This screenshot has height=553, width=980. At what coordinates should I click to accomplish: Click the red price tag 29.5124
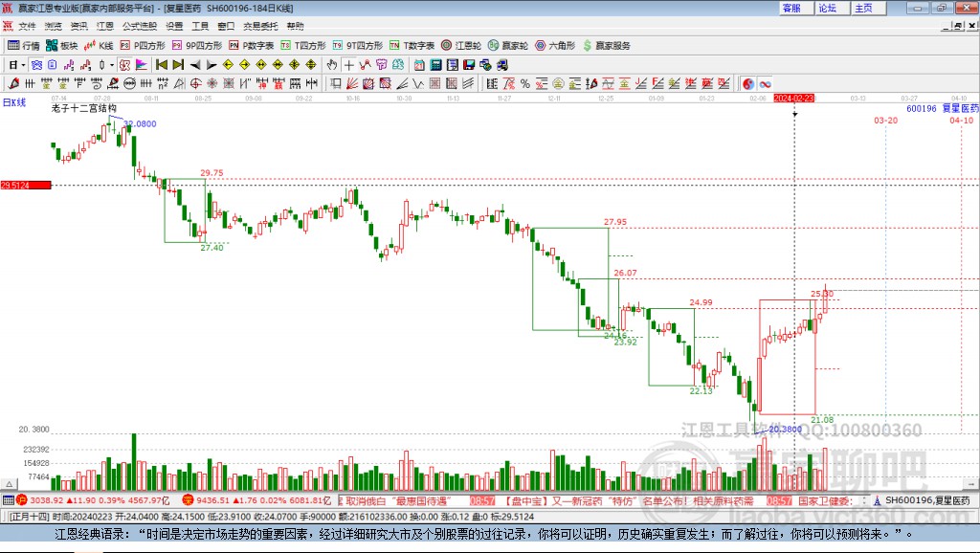(26, 185)
